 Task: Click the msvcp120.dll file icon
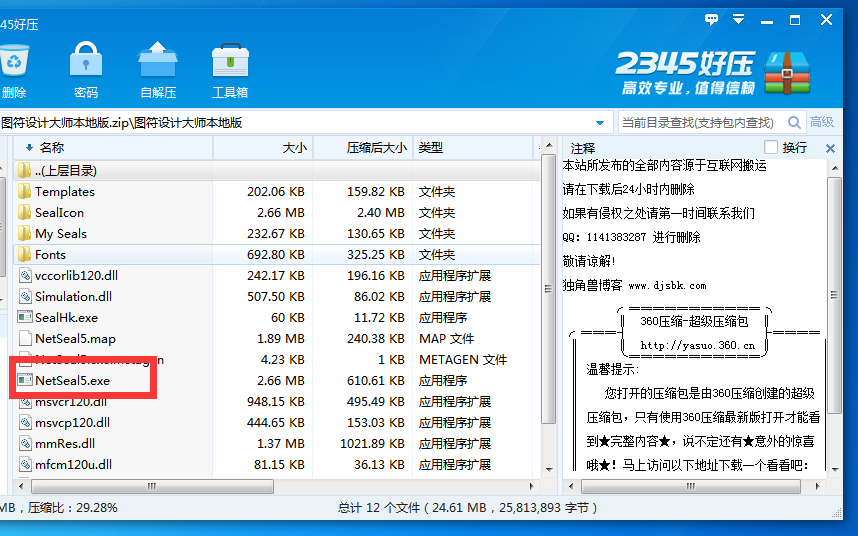click(x=25, y=422)
